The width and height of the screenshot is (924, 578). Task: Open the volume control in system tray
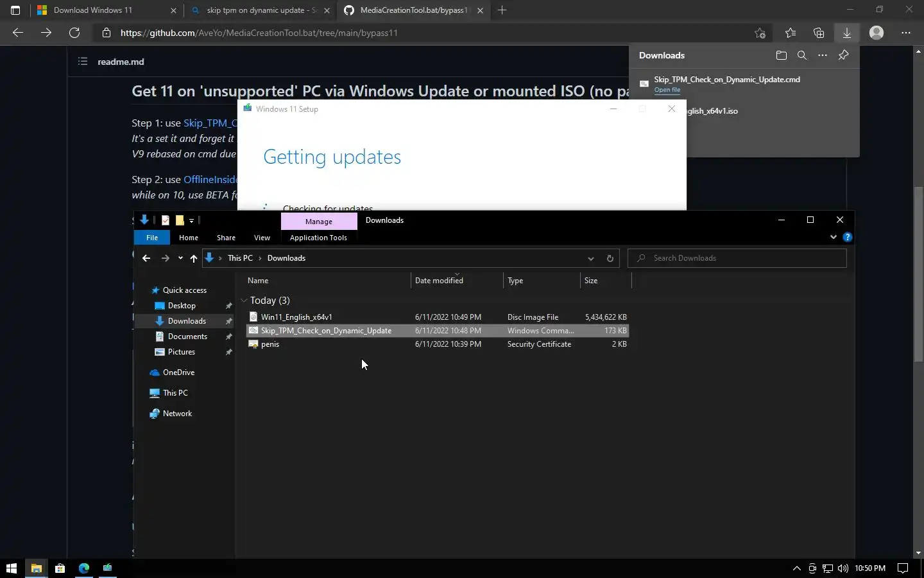pos(843,568)
